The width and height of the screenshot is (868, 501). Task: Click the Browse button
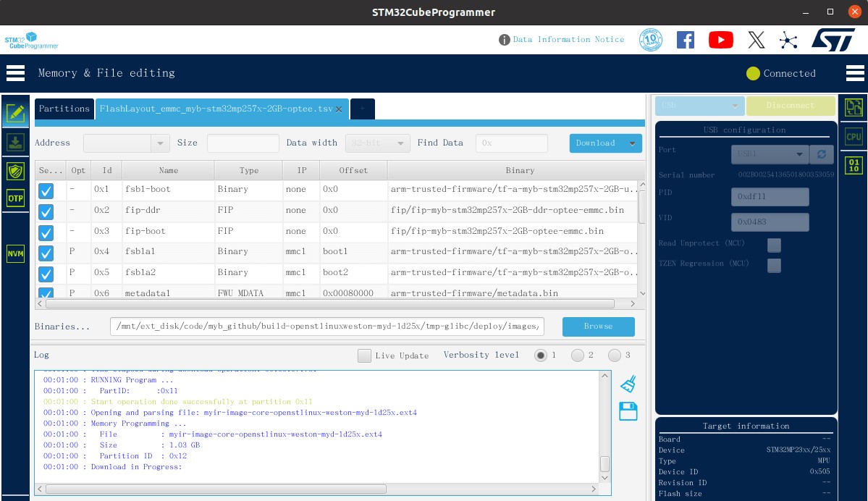tap(599, 327)
